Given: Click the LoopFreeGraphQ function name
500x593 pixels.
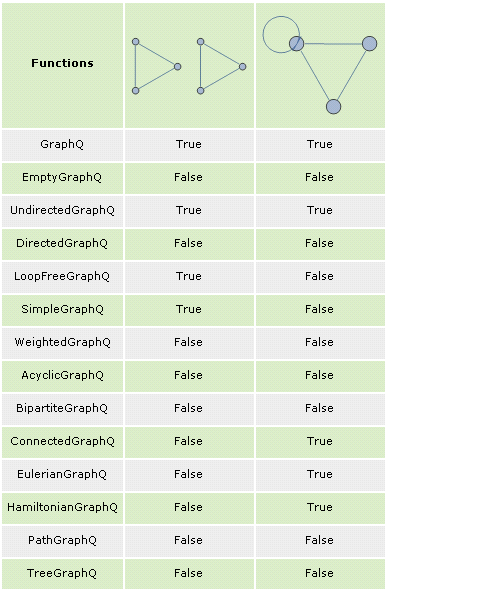Looking at the screenshot, I should [x=62, y=276].
